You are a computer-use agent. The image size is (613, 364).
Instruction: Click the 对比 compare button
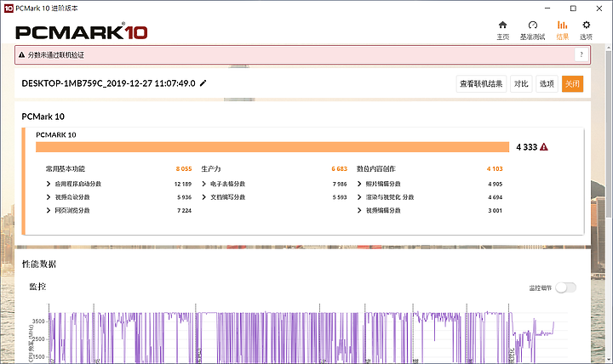tap(521, 83)
